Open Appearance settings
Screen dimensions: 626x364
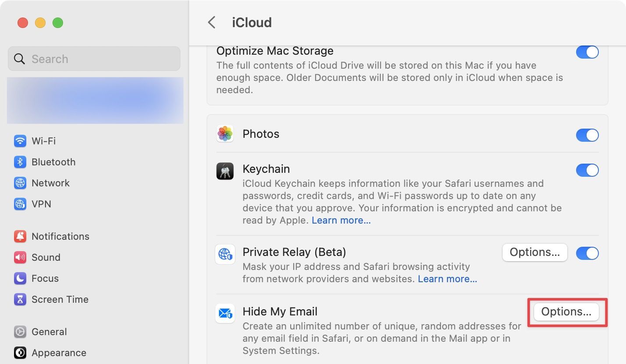59,353
